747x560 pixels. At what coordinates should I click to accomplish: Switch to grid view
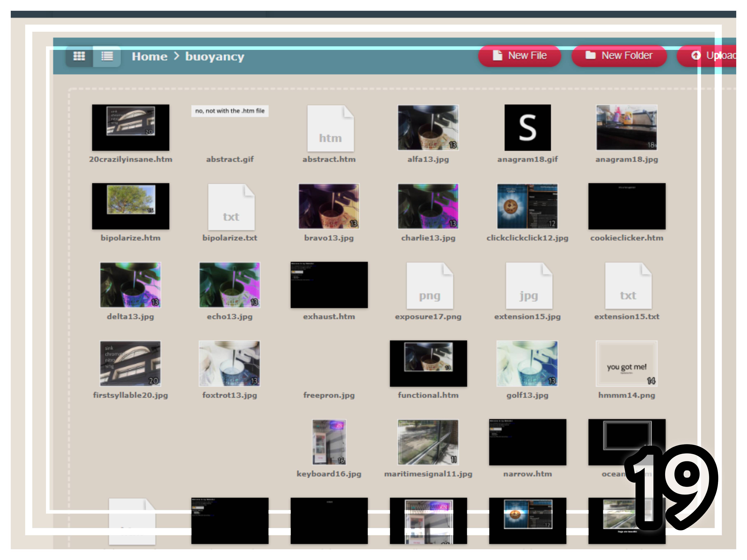coord(79,56)
